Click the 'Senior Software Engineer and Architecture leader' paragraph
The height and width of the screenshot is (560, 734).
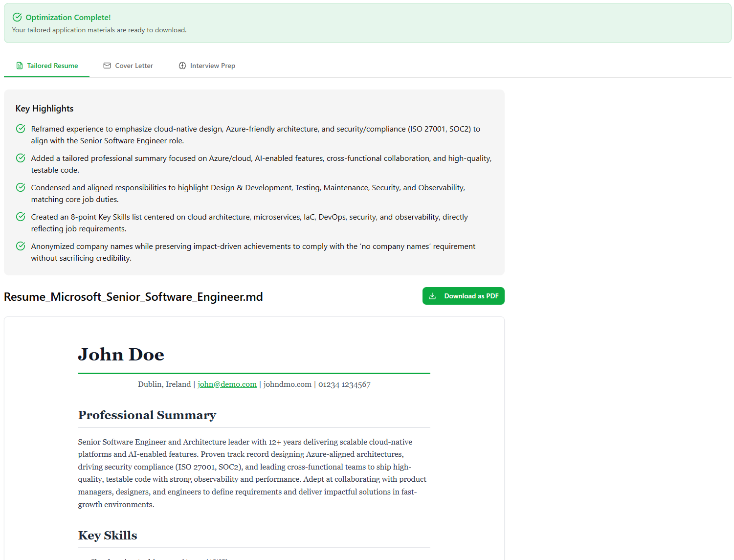[252, 473]
